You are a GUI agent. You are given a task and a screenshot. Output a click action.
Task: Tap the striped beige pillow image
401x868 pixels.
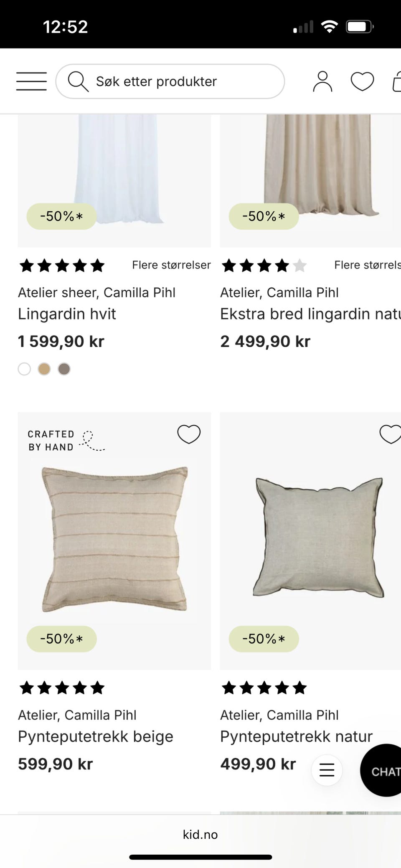click(114, 539)
